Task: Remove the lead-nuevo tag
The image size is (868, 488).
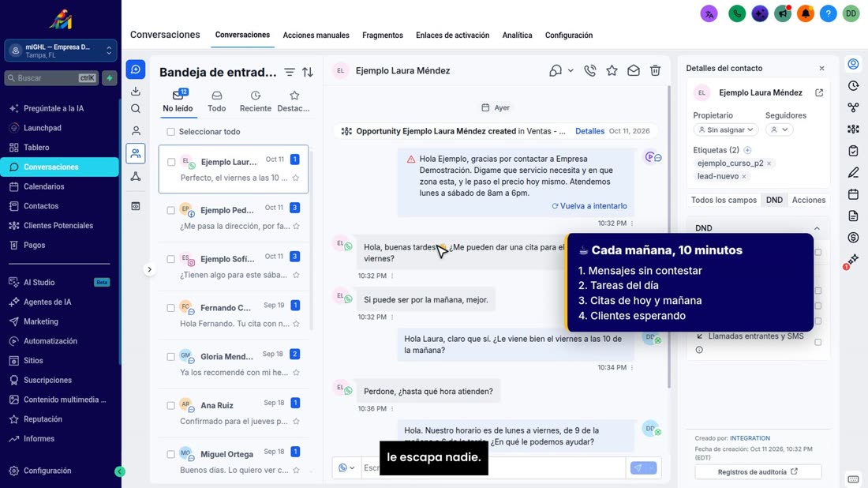Action: (744, 177)
